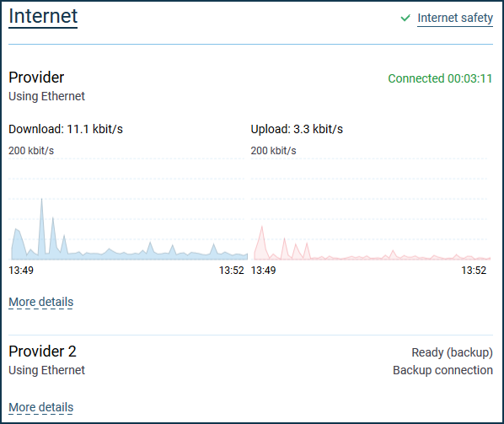This screenshot has height=424, width=504.
Task: Click the Upload: 3.3 kbit/s label
Action: click(297, 129)
